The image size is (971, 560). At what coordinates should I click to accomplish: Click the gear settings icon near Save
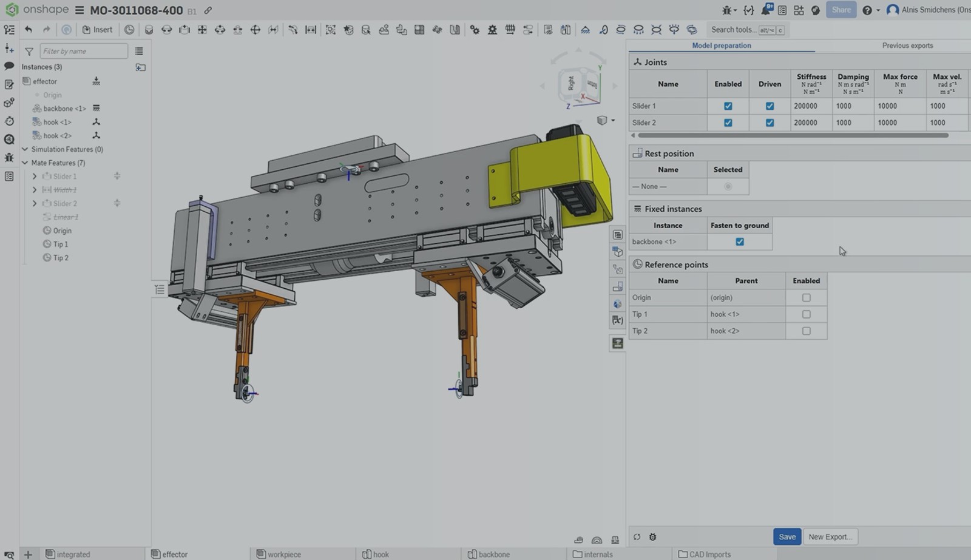point(653,537)
